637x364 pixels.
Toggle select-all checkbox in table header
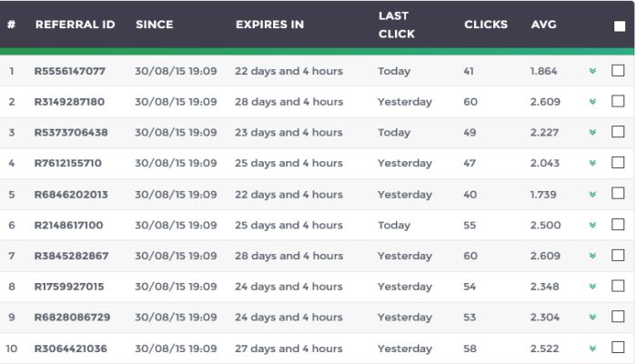(619, 25)
